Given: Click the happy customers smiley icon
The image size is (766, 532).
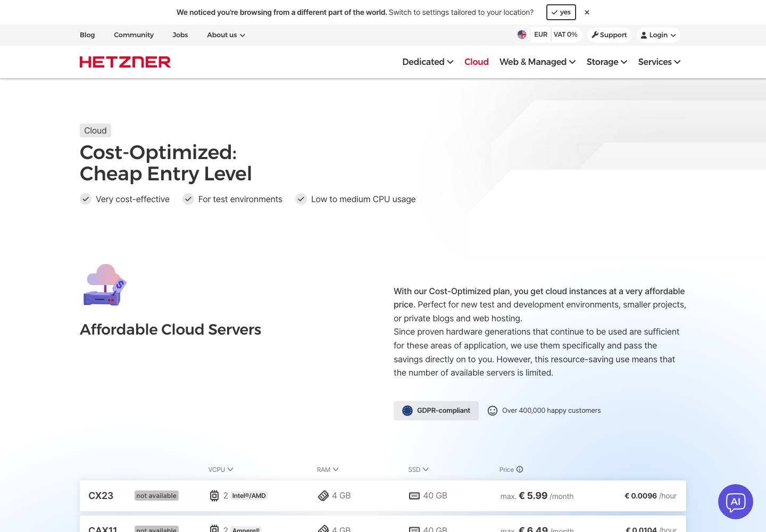Looking at the screenshot, I should [x=493, y=411].
